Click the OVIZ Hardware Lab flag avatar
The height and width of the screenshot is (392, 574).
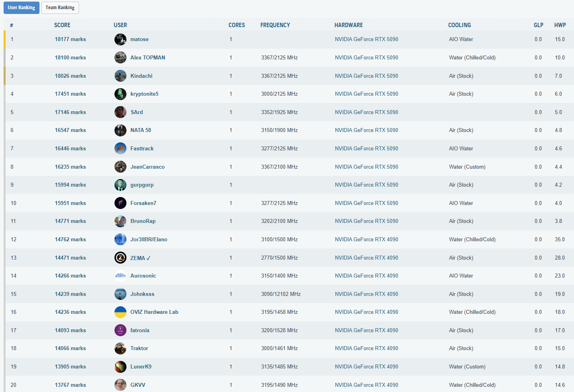(120, 312)
